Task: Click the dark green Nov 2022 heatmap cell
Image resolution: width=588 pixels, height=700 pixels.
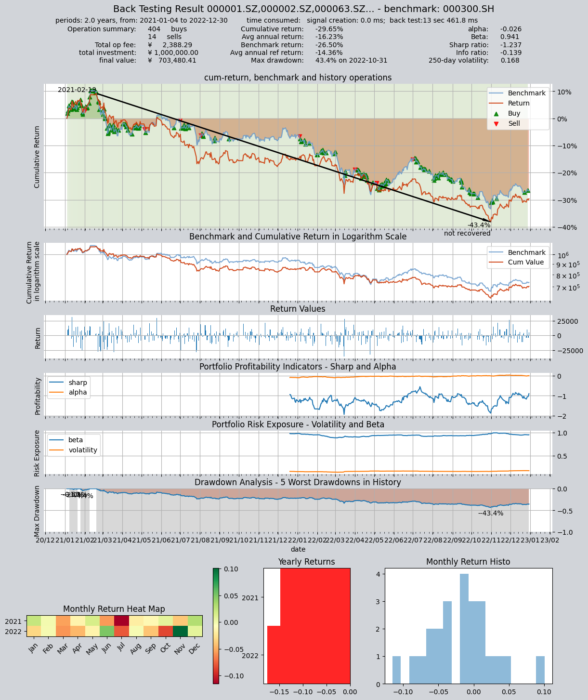Action: [x=180, y=631]
